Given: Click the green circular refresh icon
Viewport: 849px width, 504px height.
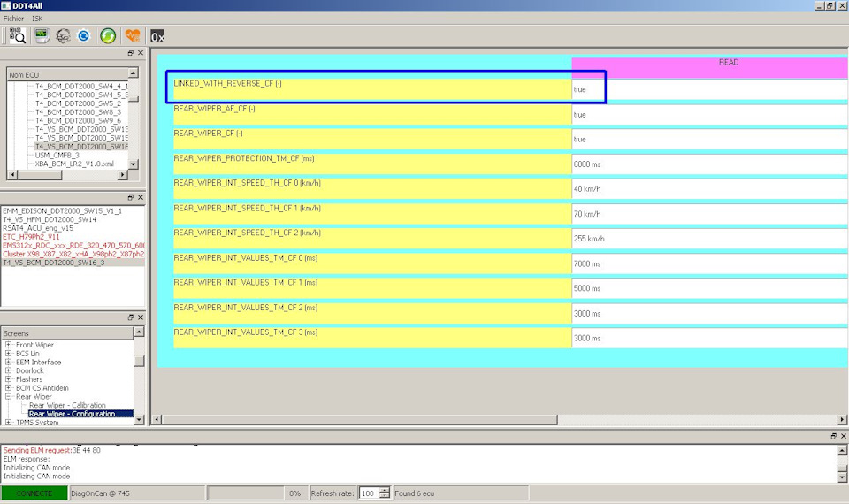Looking at the screenshot, I should coord(108,36).
